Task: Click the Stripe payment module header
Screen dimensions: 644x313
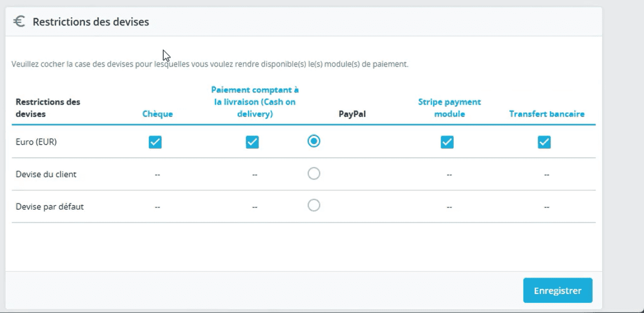Action: pos(449,108)
